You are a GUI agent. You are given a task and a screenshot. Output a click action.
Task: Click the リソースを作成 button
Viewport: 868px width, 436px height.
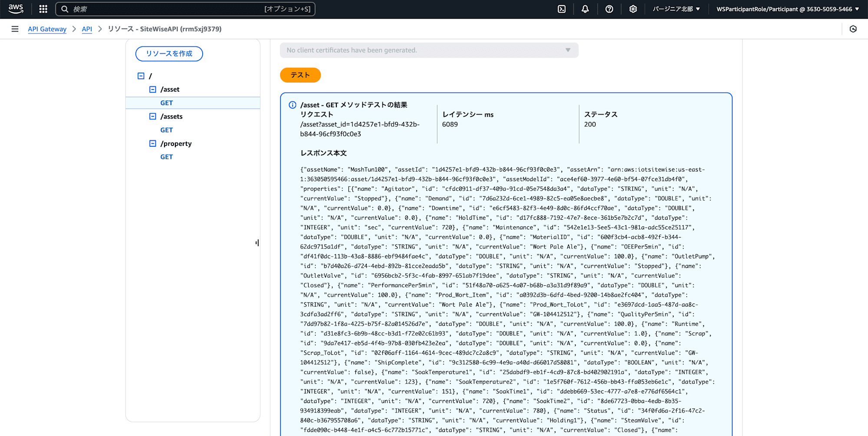[169, 54]
